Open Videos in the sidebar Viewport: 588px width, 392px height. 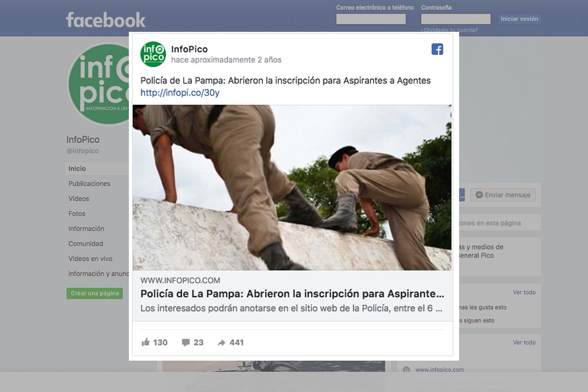(79, 198)
